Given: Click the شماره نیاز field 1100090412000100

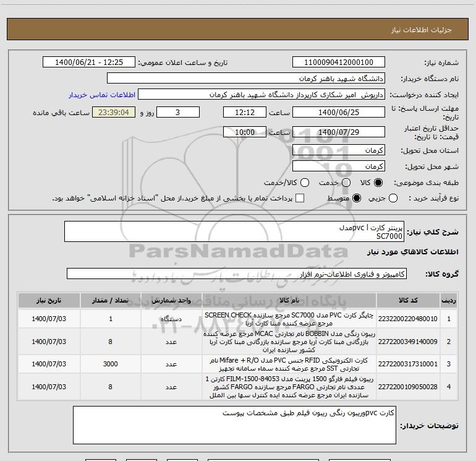Looking at the screenshot, I should coord(339,62).
